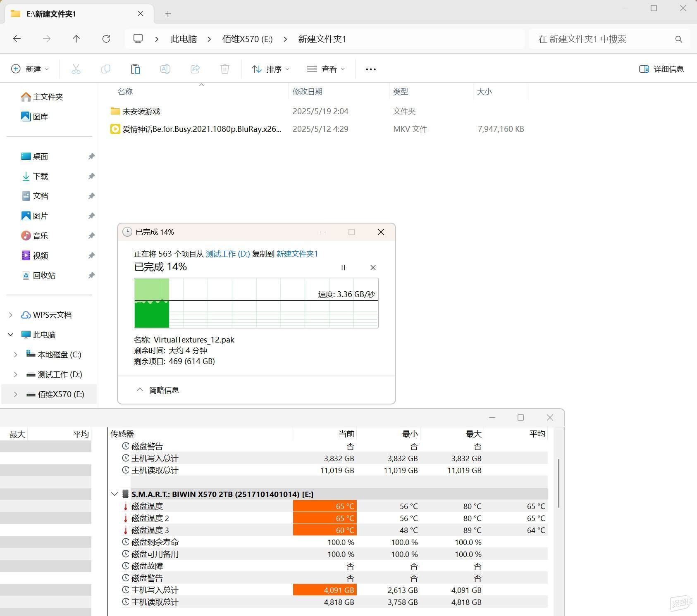The width and height of the screenshot is (697, 616).
Task: Click the Cut scissors icon
Action: [76, 69]
